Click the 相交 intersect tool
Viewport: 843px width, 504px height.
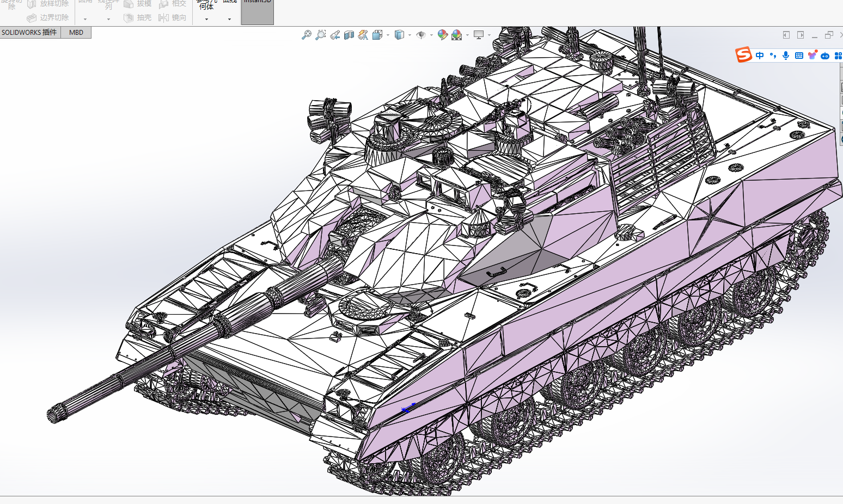coord(172,4)
